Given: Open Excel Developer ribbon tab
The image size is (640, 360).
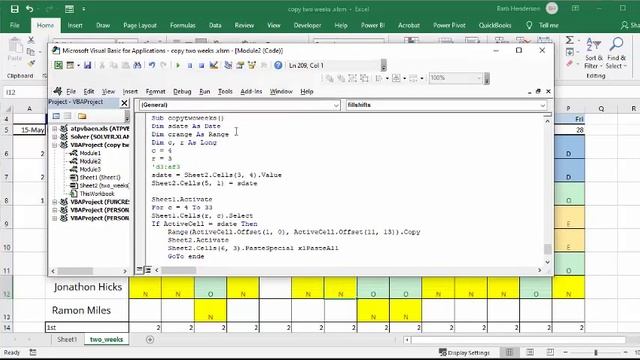Looking at the screenshot, I should click(307, 25).
